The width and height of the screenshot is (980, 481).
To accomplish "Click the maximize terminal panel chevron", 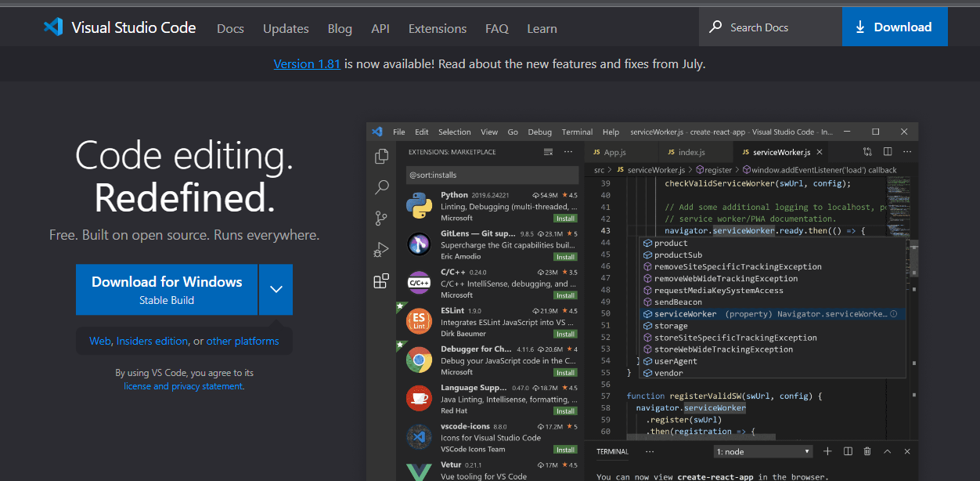I will (887, 451).
